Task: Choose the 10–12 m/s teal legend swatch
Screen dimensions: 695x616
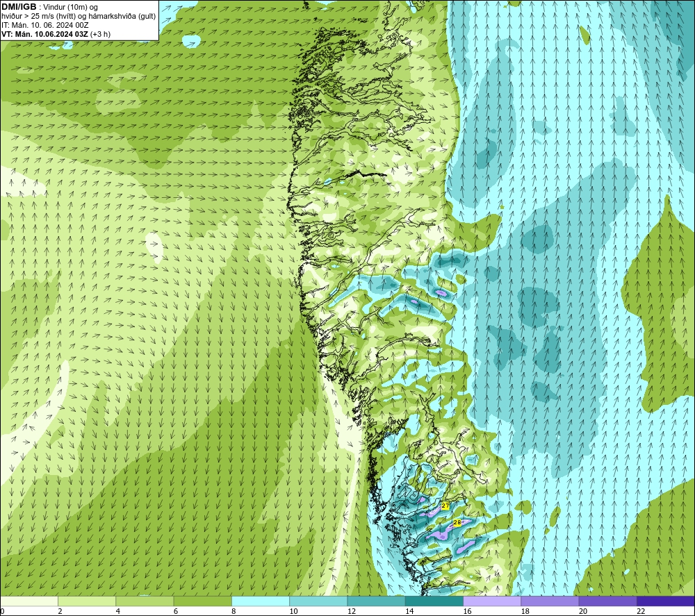Action: click(318, 601)
